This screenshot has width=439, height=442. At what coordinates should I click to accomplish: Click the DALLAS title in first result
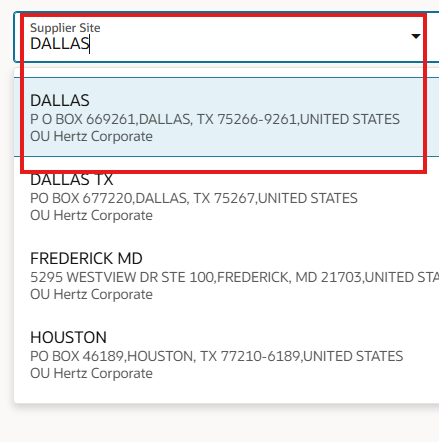coord(60,100)
